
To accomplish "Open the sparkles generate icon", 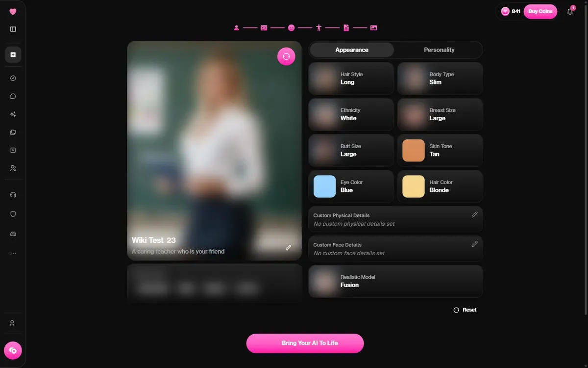I will pos(13,114).
